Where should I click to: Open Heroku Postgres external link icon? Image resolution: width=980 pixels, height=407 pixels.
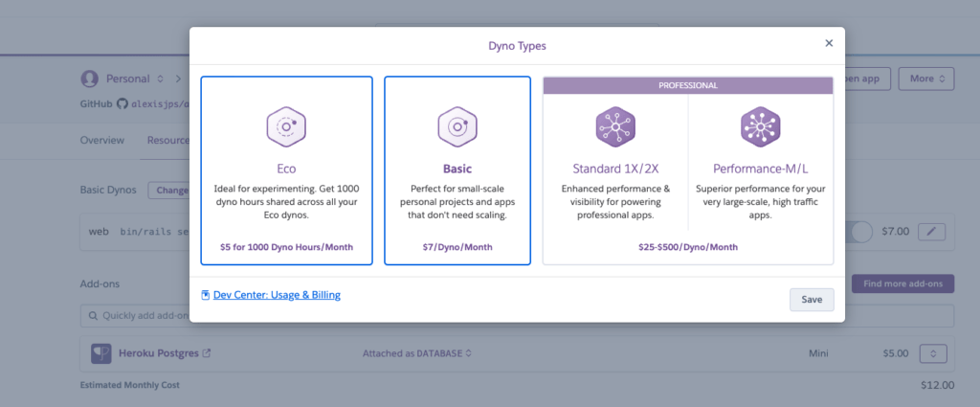point(207,353)
